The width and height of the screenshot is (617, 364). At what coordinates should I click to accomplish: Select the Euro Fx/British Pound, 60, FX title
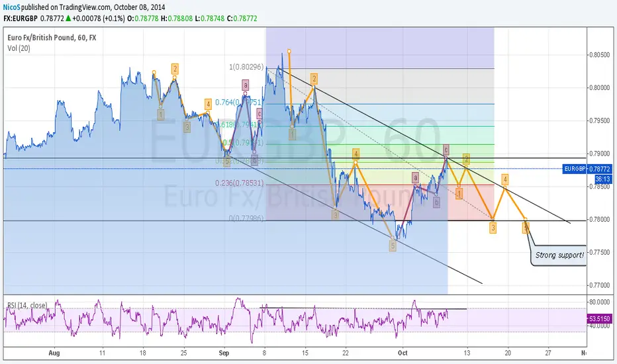click(52, 37)
